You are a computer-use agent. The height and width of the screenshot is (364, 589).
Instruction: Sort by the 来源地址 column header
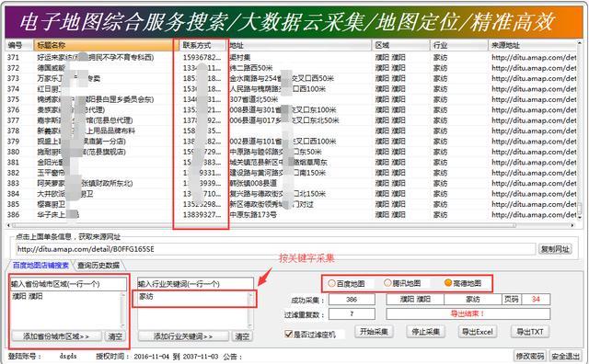point(532,45)
